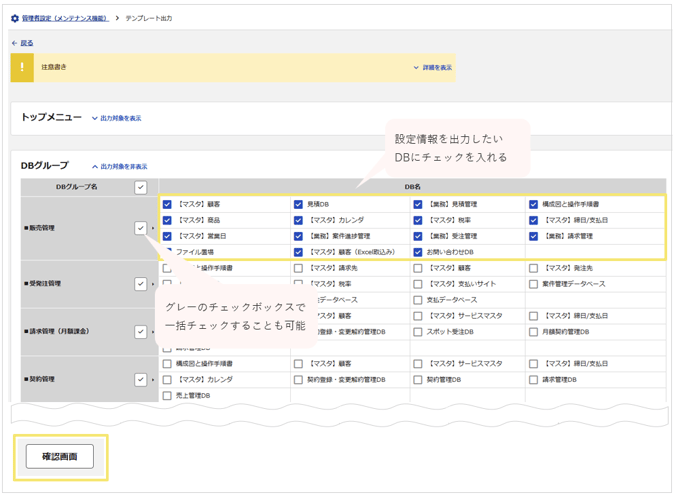Click the 確認画面 button
676x497 pixels.
click(60, 456)
